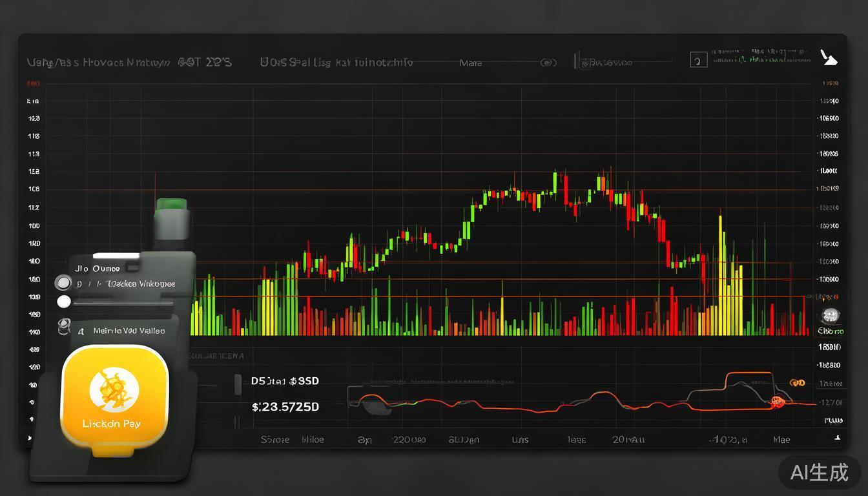Toggle the white circle switch in left panel
Screen dimensions: 868x496
(63, 302)
